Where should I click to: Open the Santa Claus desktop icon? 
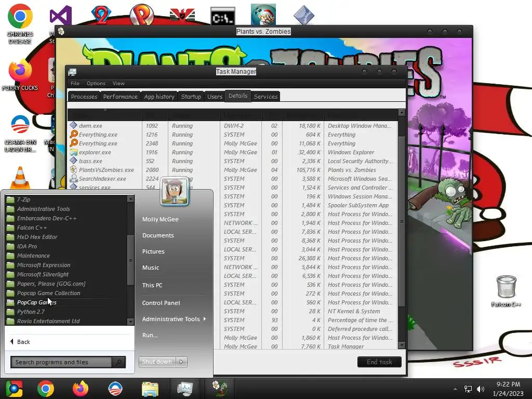click(263, 15)
